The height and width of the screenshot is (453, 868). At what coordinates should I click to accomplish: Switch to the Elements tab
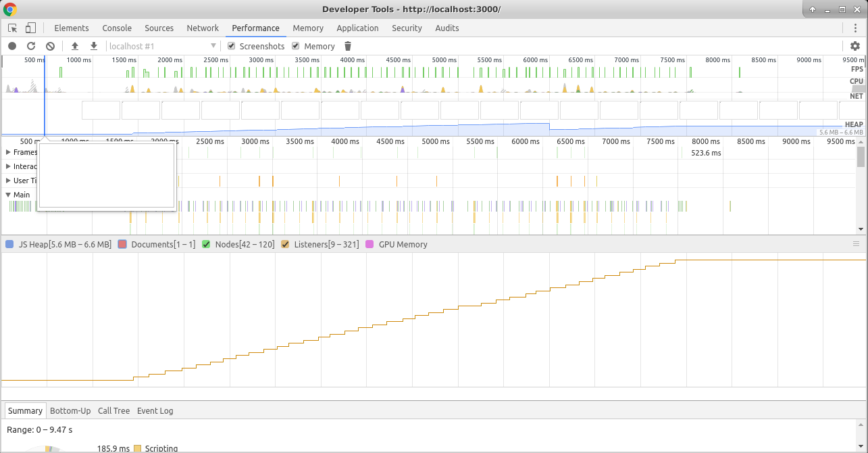(x=72, y=28)
